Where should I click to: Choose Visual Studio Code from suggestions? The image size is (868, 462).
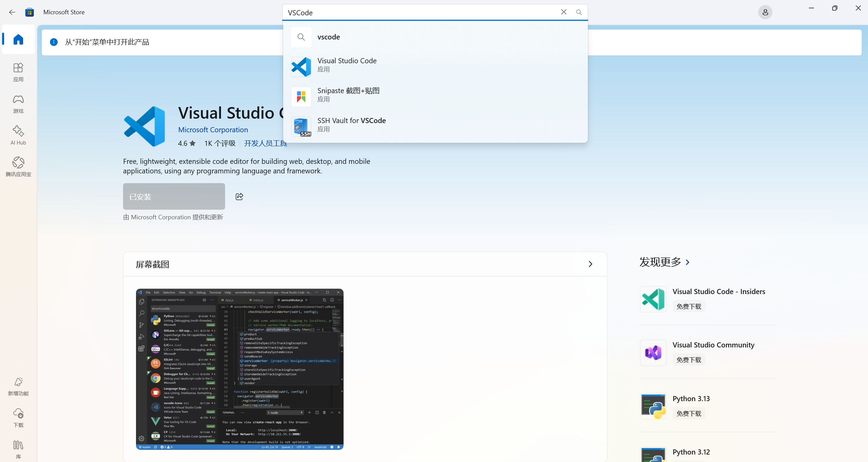pyautogui.click(x=347, y=65)
